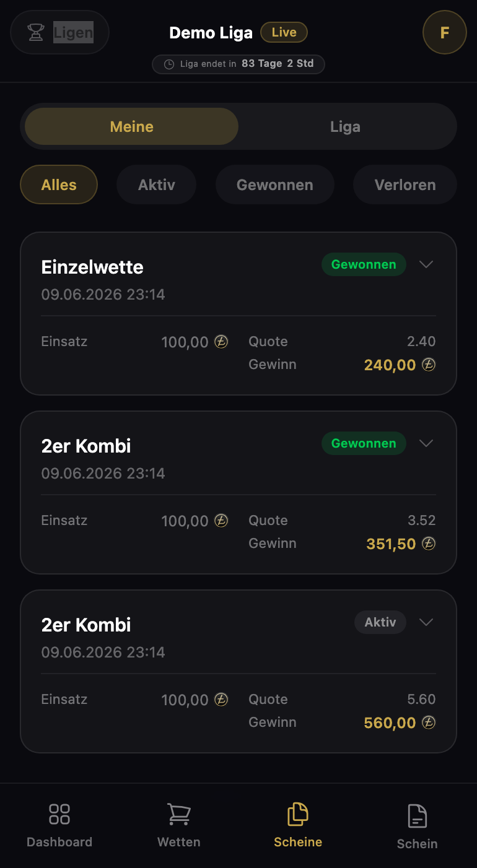Open the Schein slip icon
477x868 pixels.
click(417, 816)
